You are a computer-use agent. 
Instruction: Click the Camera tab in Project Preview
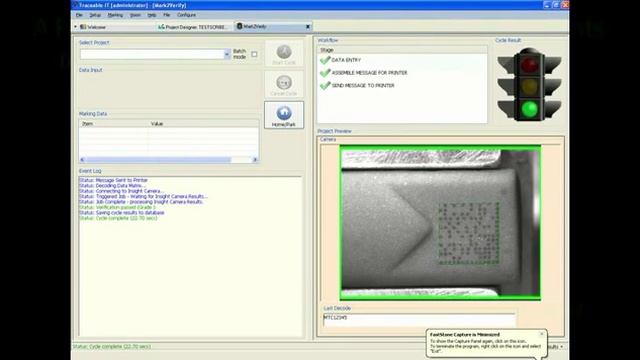[328, 140]
